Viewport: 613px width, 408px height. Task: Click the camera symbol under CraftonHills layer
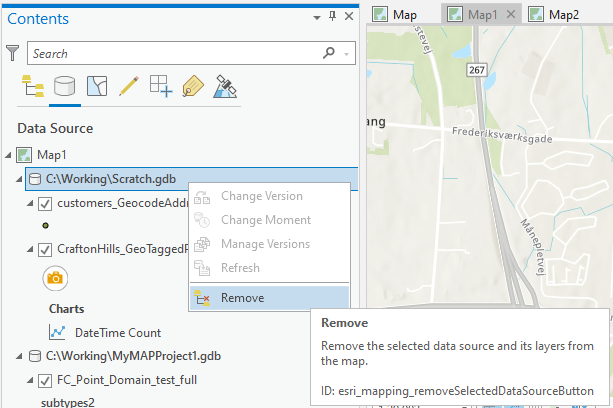[55, 277]
